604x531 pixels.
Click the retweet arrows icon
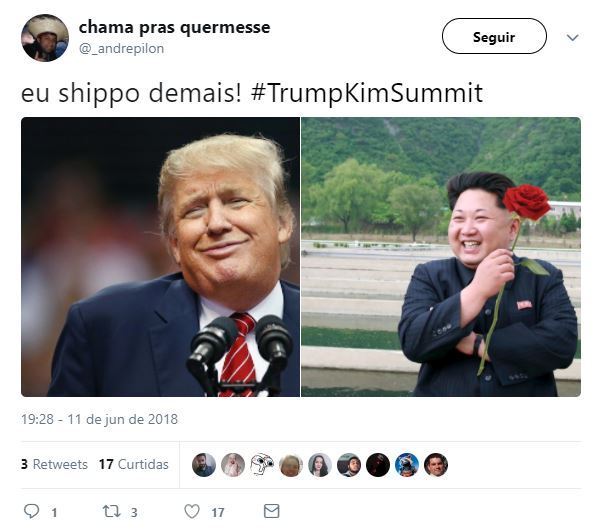tap(111, 511)
